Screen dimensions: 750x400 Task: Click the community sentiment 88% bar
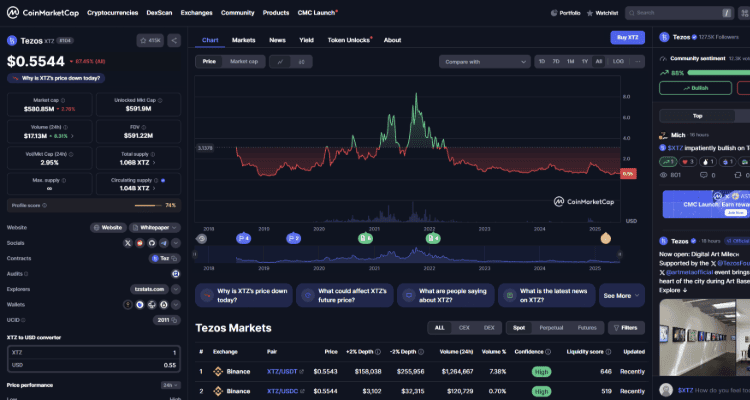[x=718, y=73]
